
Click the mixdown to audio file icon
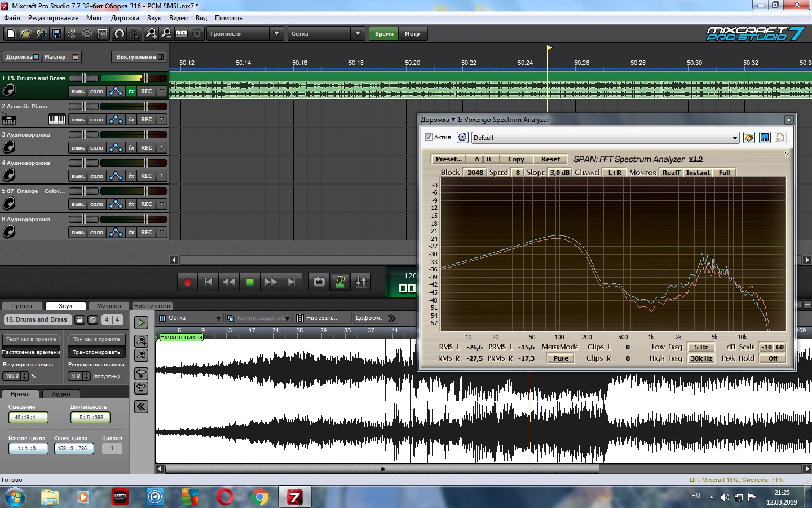pos(102,34)
